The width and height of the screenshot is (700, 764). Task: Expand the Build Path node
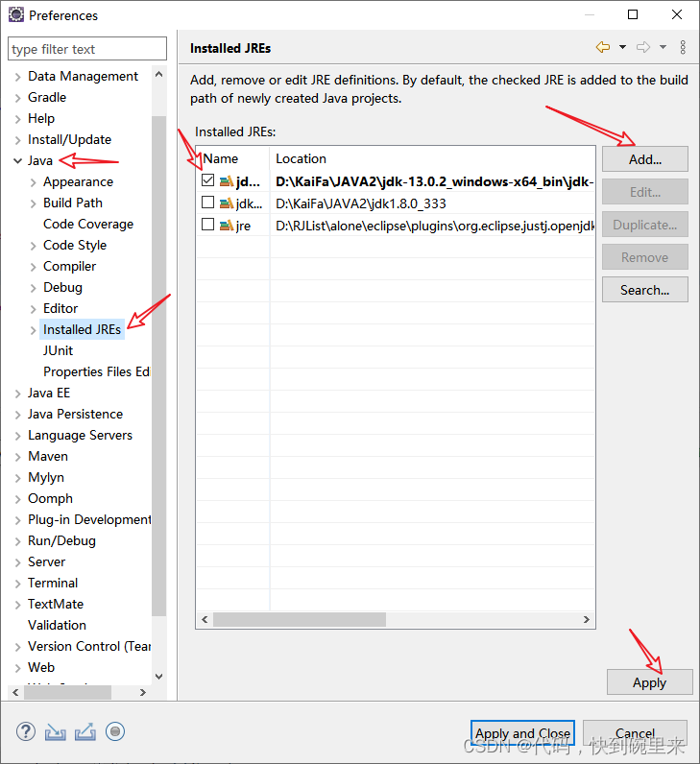34,203
